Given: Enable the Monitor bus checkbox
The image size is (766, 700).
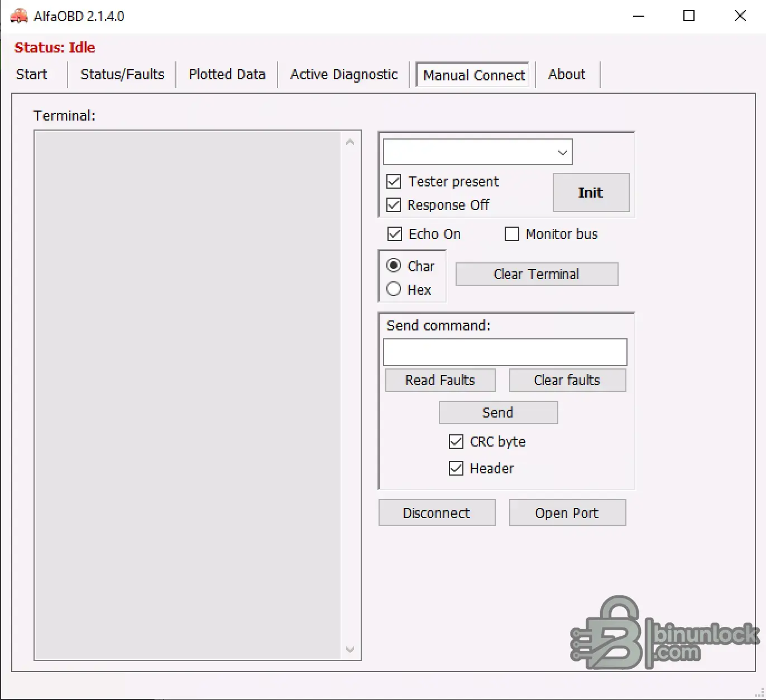Looking at the screenshot, I should (512, 234).
